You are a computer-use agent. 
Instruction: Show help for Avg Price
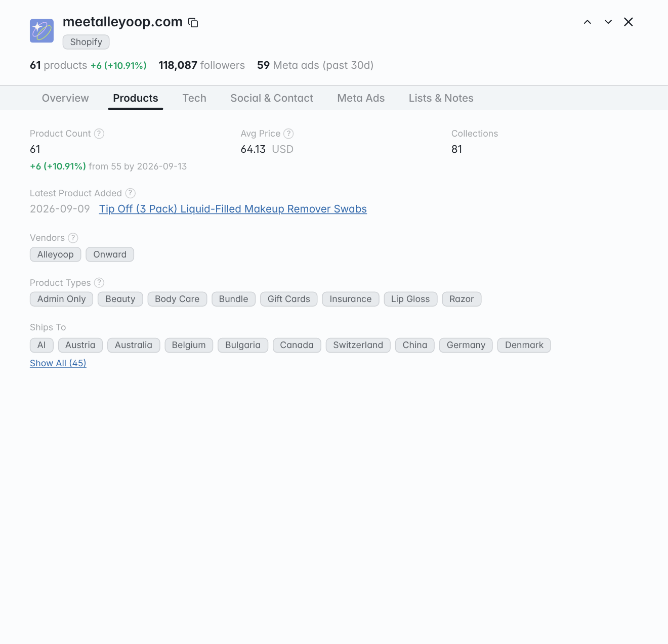[288, 134]
